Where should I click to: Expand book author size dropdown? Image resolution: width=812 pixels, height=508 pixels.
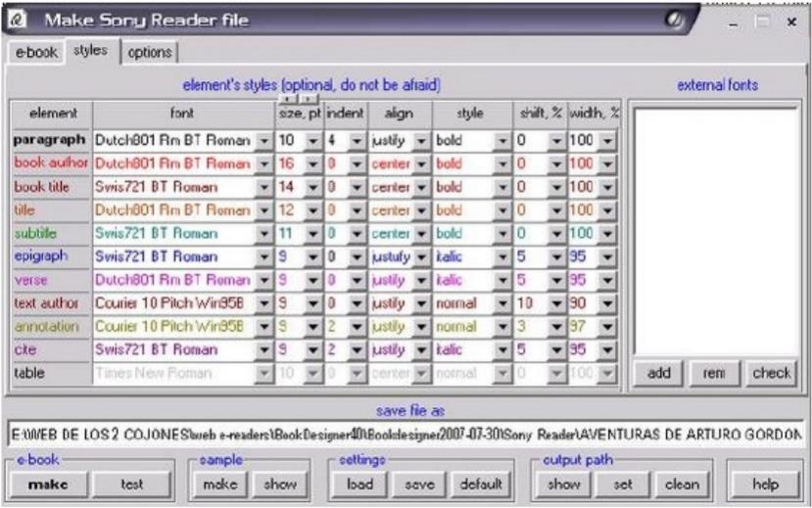[312, 164]
